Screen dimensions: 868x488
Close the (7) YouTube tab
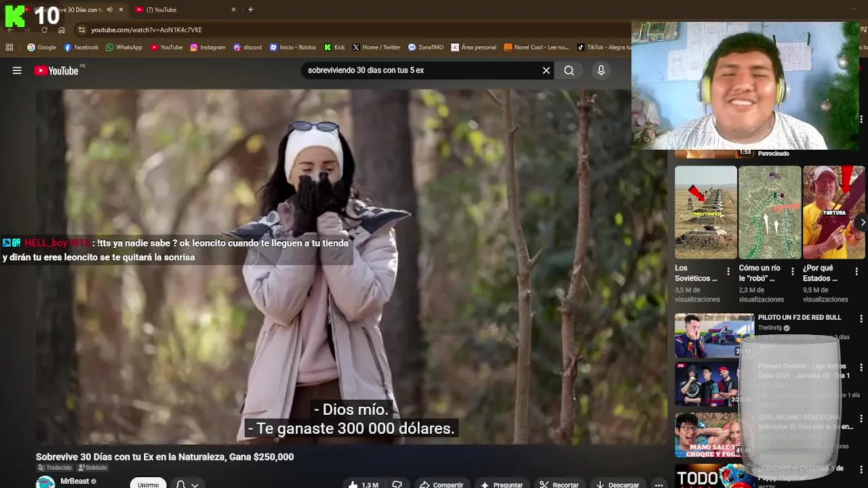[x=233, y=9]
